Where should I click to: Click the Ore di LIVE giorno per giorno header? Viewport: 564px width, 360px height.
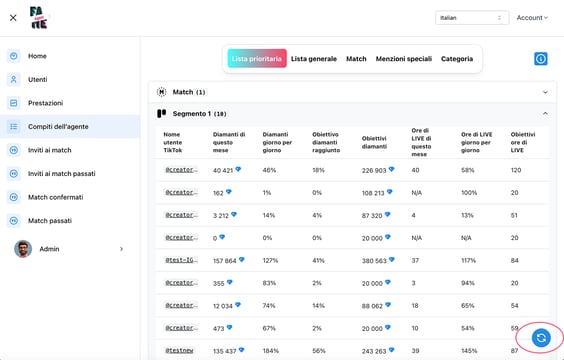[477, 142]
